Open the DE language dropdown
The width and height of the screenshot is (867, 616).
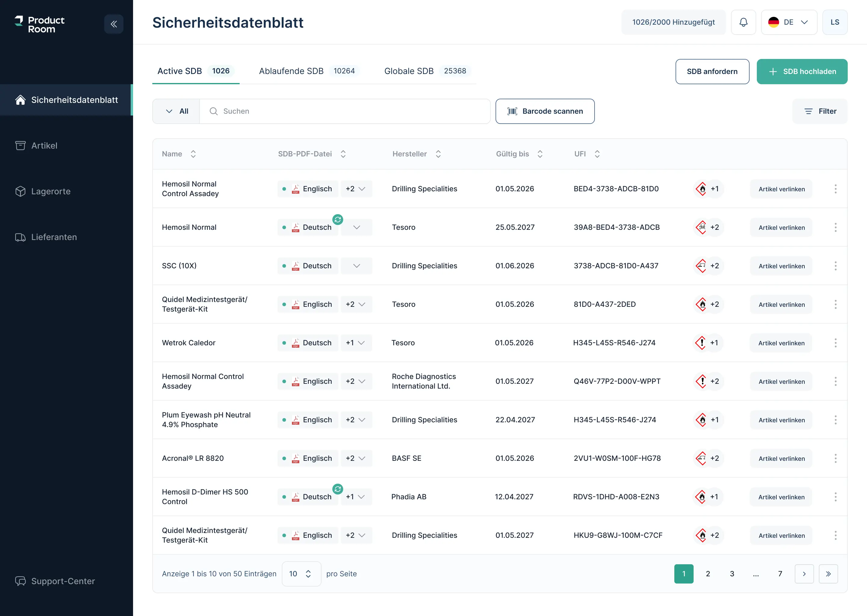click(788, 22)
